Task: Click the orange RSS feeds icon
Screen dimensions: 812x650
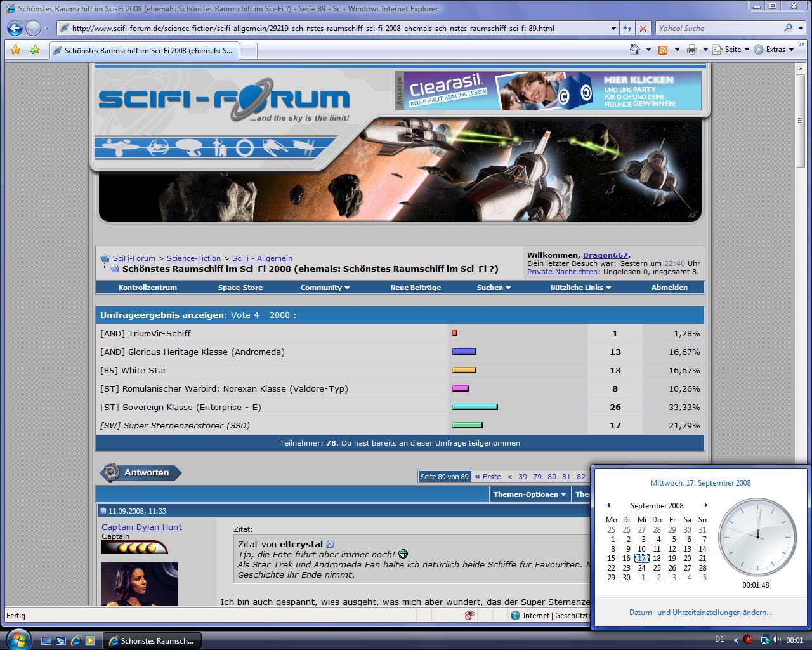Action: pos(663,50)
